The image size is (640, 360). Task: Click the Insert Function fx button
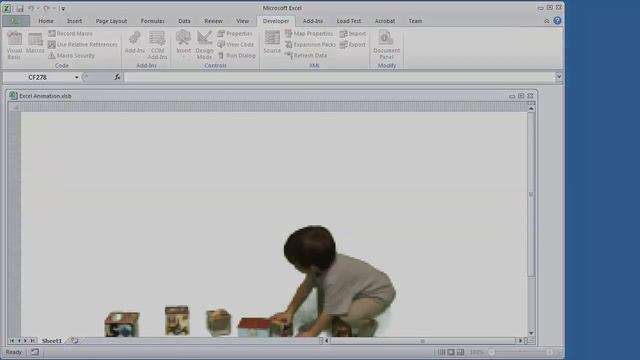[117, 77]
